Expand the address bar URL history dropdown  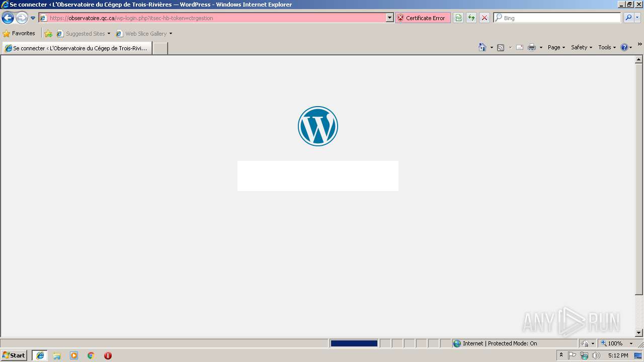tap(389, 18)
